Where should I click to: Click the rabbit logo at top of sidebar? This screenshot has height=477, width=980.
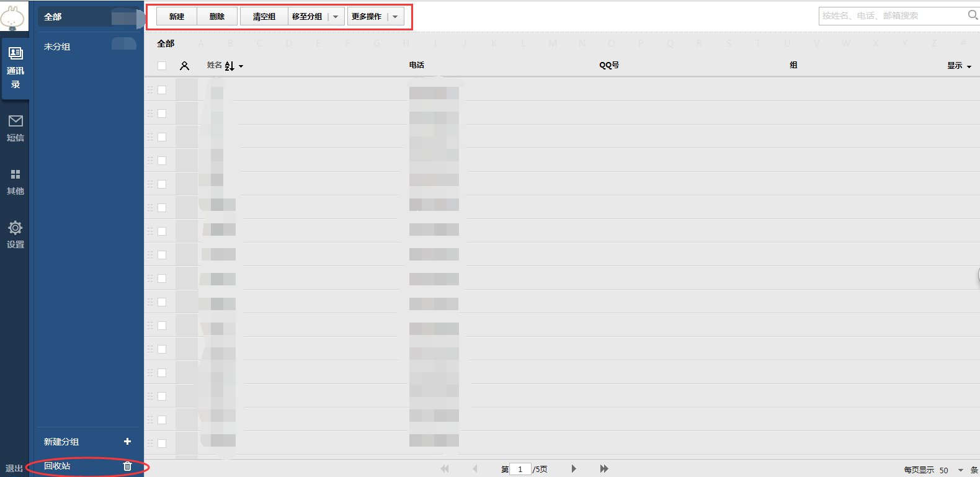(x=12, y=17)
